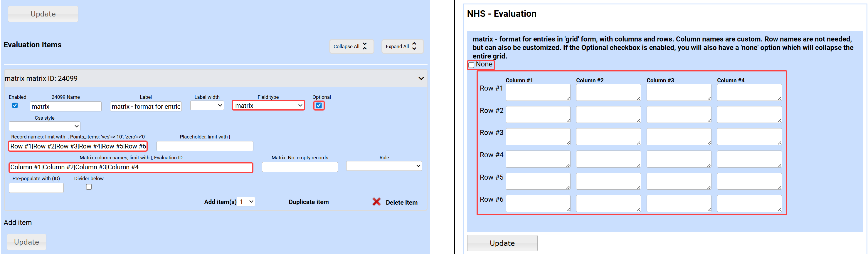868x254 pixels.
Task: Open the Field type dropdown
Action: (x=268, y=106)
